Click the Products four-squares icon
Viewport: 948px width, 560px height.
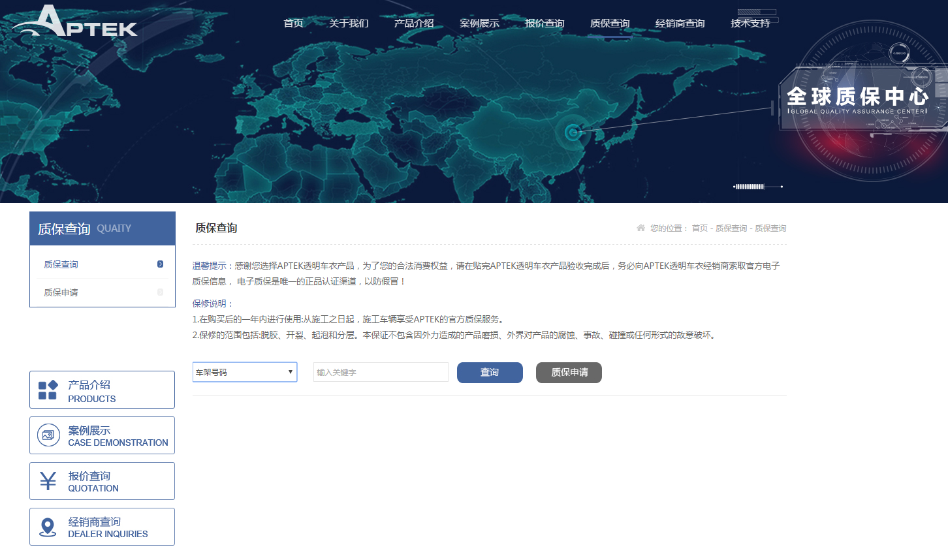[48, 390]
